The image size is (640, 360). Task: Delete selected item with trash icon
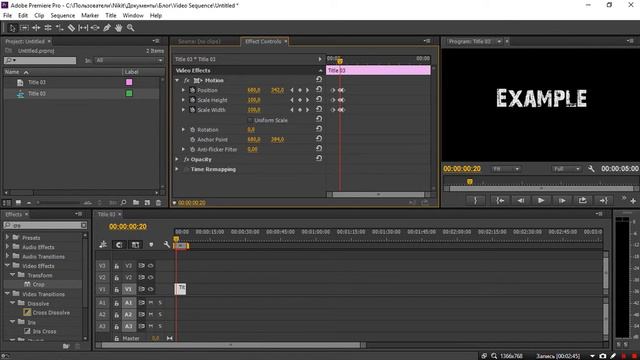point(158,202)
